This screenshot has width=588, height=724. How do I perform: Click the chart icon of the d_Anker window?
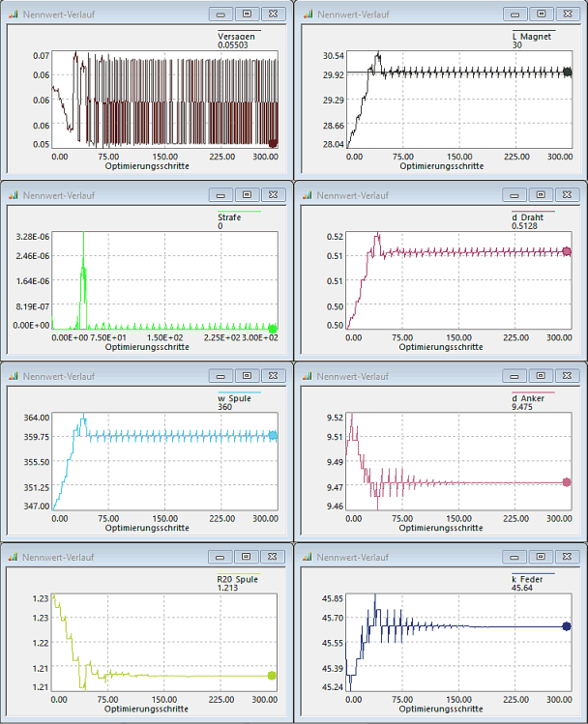click(309, 375)
